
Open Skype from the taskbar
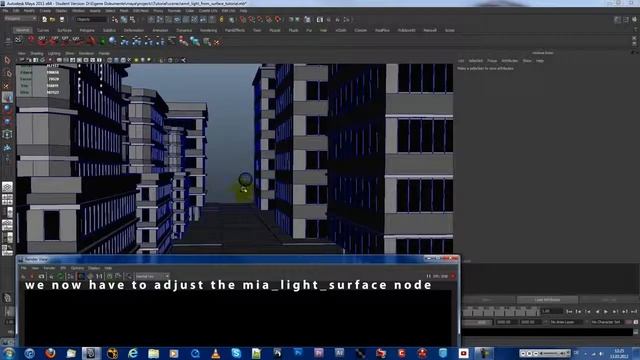click(x=236, y=353)
